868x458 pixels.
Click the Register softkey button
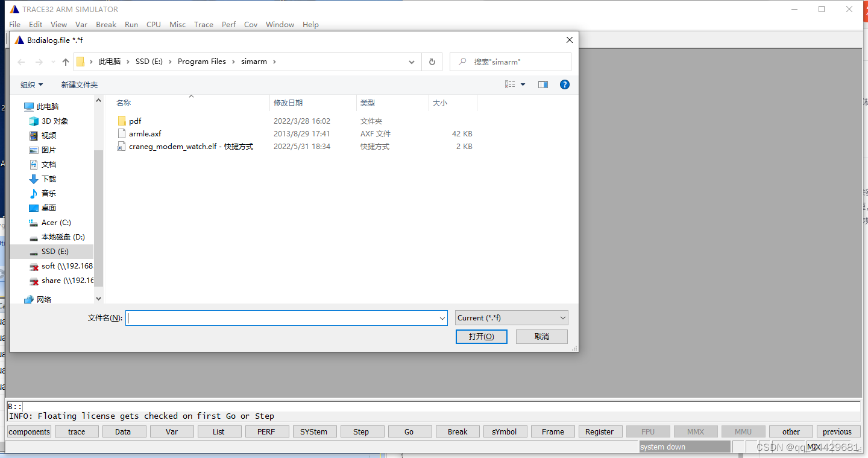click(x=599, y=431)
